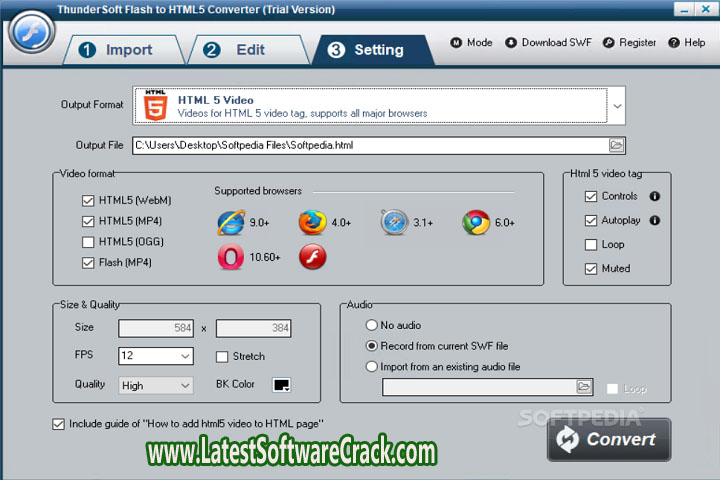Click the info icon beside Autoplay
The width and height of the screenshot is (720, 480).
655,221
